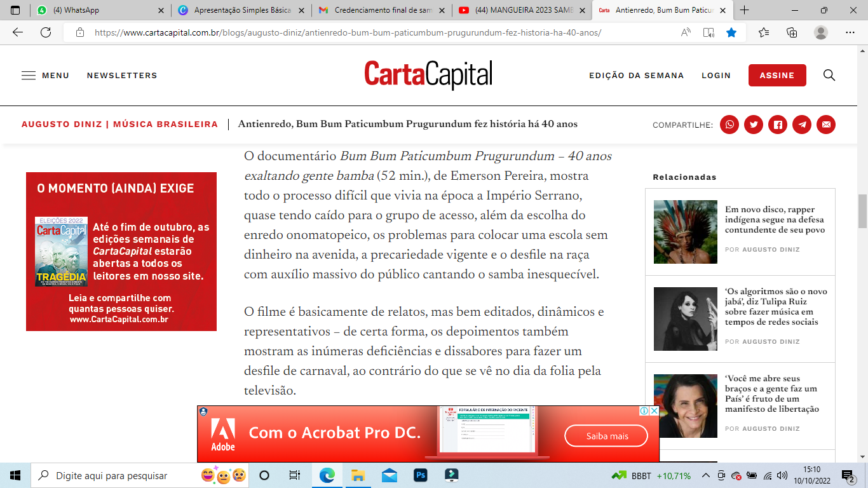The image size is (868, 488).
Task: Share article via Telegram icon
Action: tap(802, 125)
